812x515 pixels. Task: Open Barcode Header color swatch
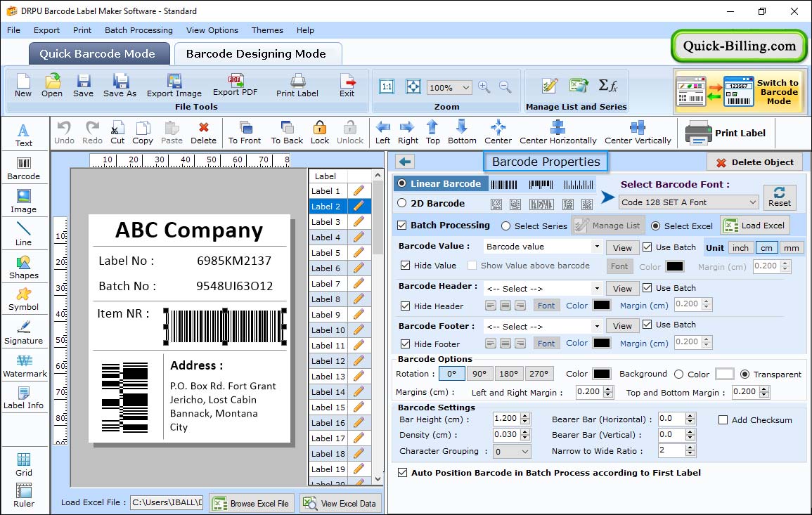pos(601,306)
